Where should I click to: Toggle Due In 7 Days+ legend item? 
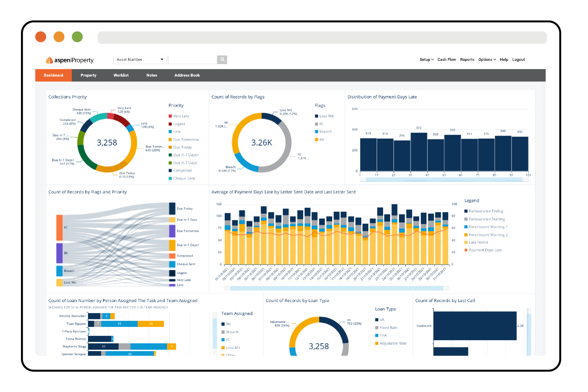point(184,155)
